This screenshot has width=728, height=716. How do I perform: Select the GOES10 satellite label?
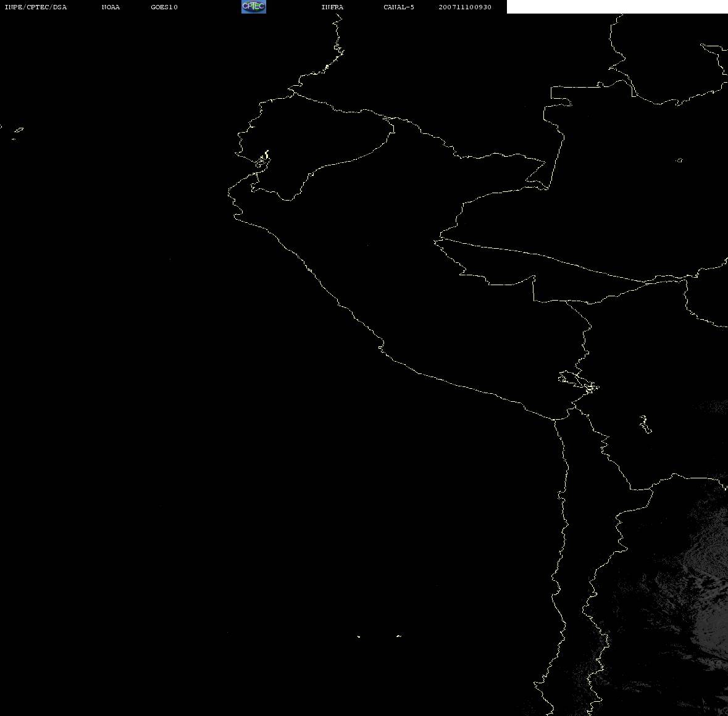click(x=164, y=7)
